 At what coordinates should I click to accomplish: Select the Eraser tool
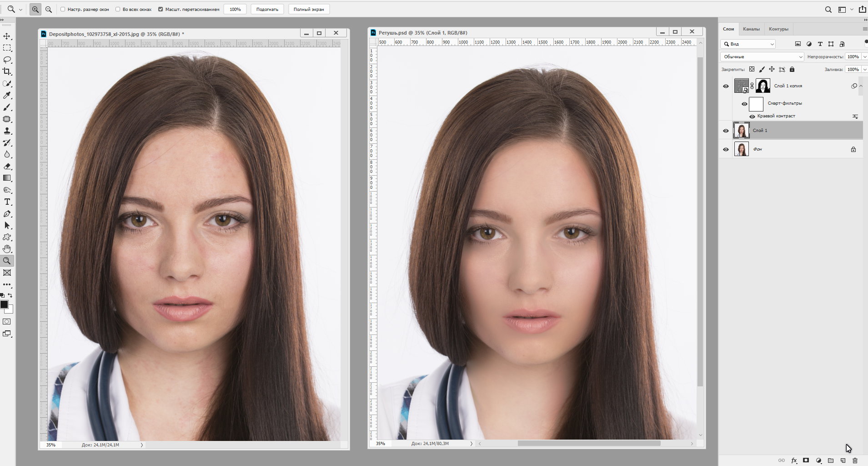[7, 167]
